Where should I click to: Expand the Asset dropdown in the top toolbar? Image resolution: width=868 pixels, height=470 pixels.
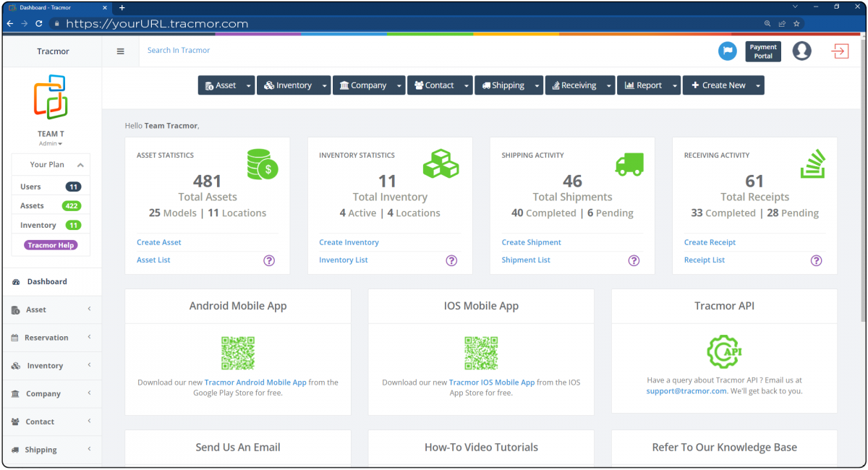[x=248, y=85]
